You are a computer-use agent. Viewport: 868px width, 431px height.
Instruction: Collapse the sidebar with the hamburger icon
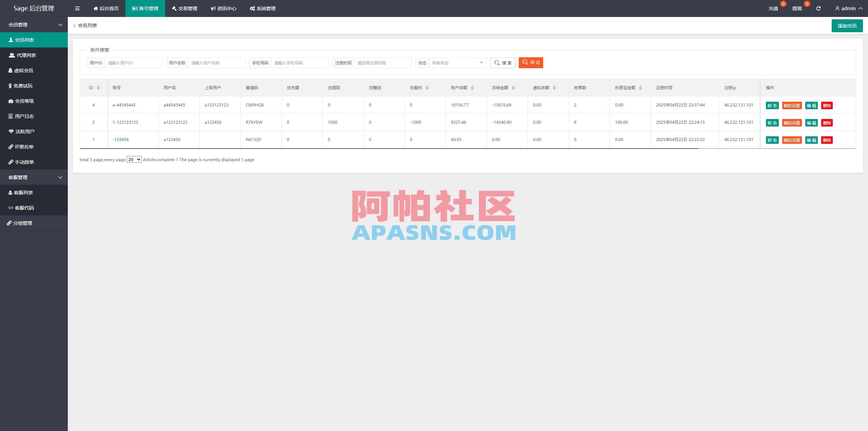pyautogui.click(x=77, y=8)
